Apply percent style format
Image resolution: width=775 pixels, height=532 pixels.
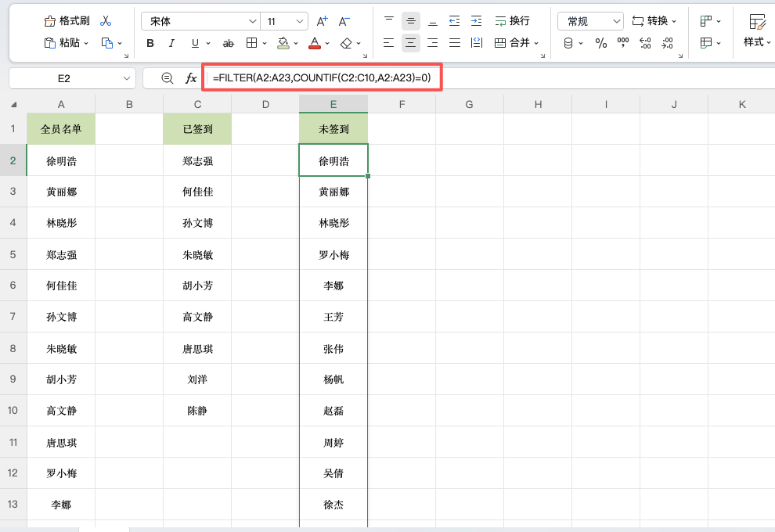click(x=601, y=44)
